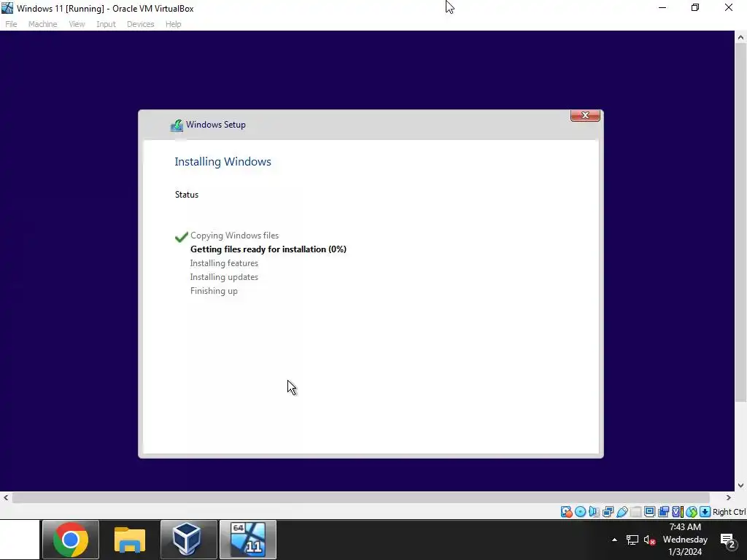This screenshot has height=560, width=747.
Task: Click the network tray icon
Action: (632, 540)
